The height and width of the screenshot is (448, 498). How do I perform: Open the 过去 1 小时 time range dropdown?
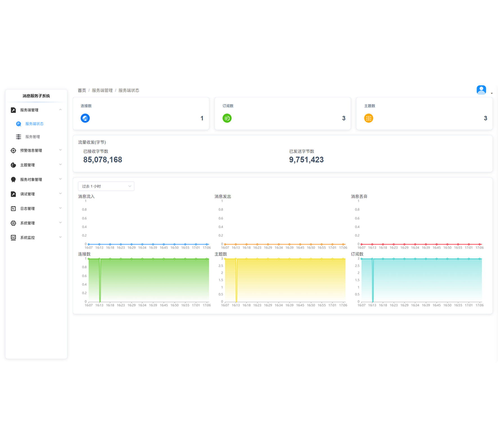[x=106, y=186]
